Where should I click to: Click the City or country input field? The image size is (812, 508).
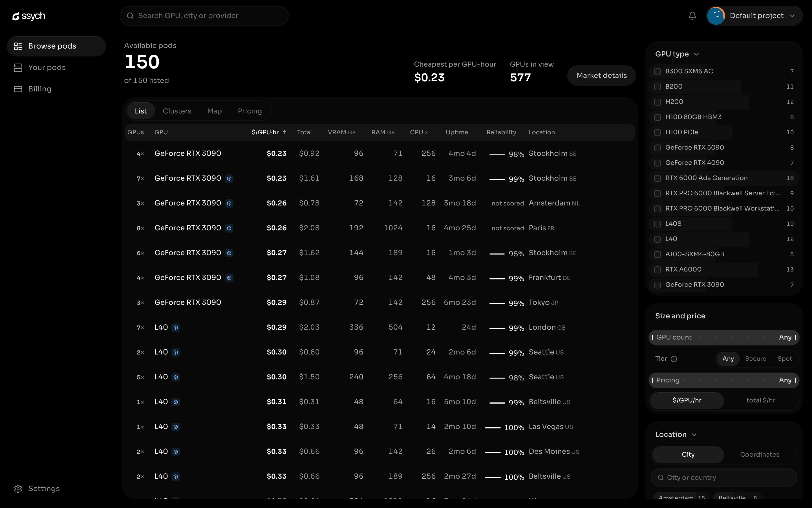click(x=724, y=478)
